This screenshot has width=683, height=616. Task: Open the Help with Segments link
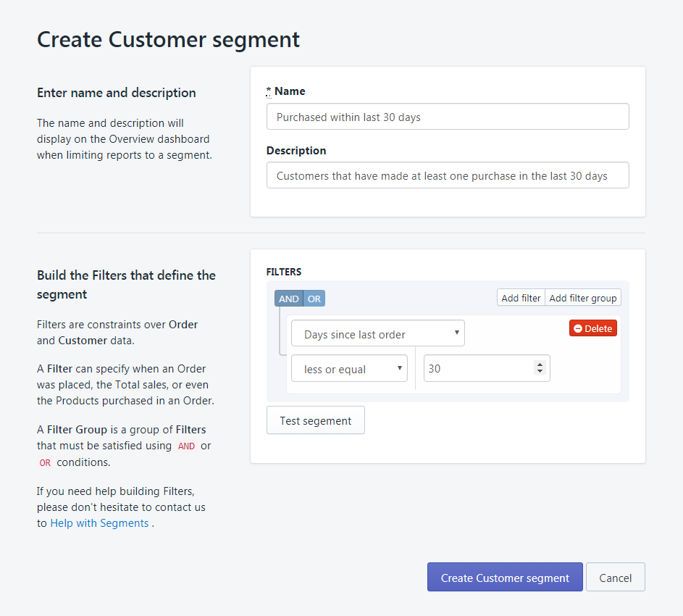tap(99, 523)
